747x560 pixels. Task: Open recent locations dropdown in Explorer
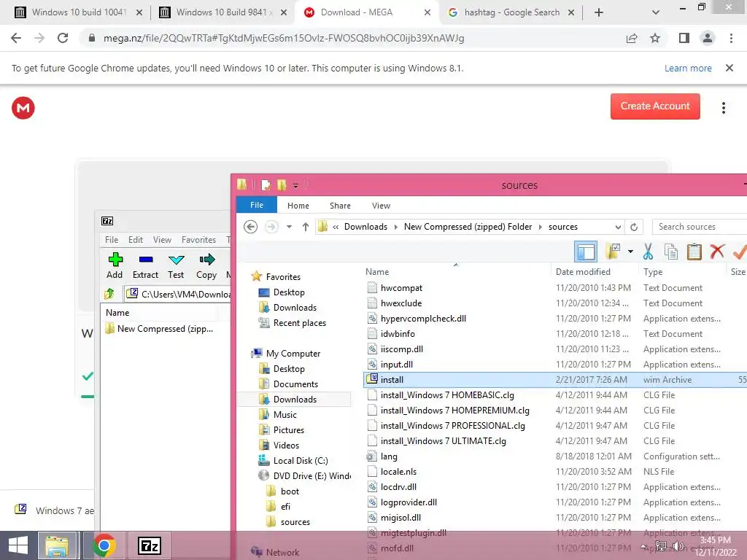[289, 227]
